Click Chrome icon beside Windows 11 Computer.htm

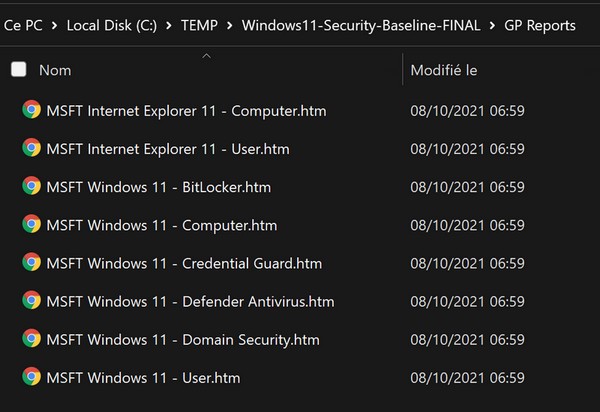pyautogui.click(x=31, y=224)
